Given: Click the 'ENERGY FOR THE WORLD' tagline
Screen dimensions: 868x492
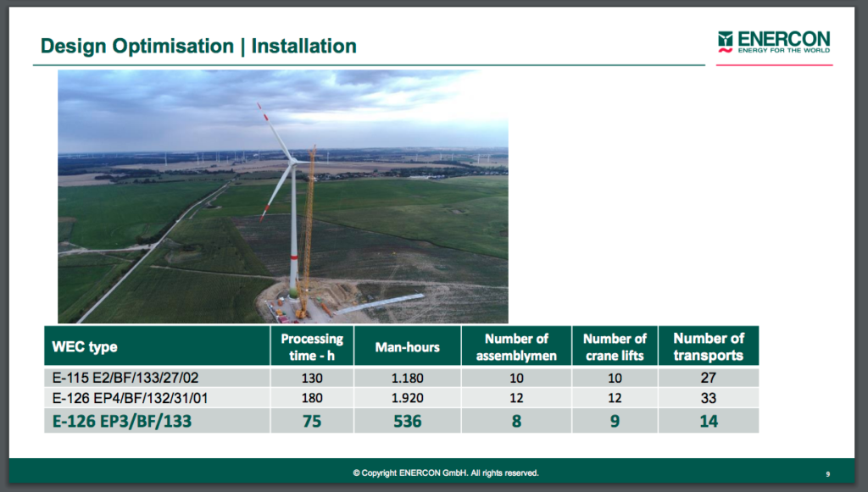Looking at the screenshot, I should (784, 50).
